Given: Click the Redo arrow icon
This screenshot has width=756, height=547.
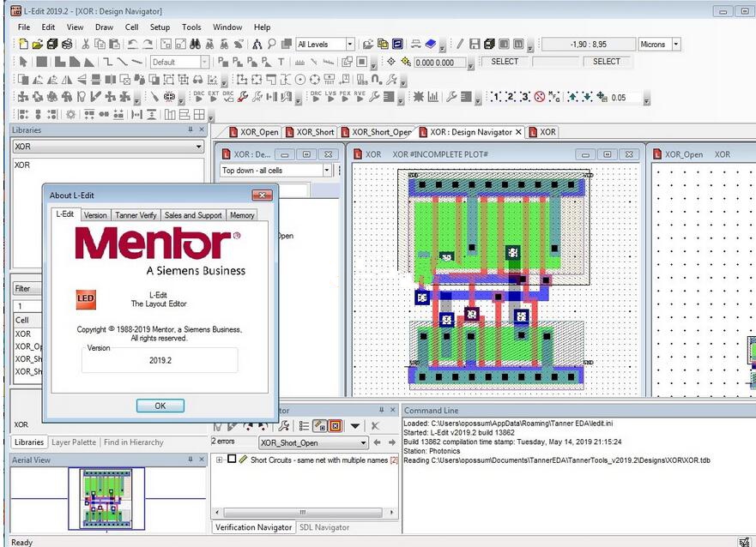Looking at the screenshot, I should pyautogui.click(x=148, y=45).
